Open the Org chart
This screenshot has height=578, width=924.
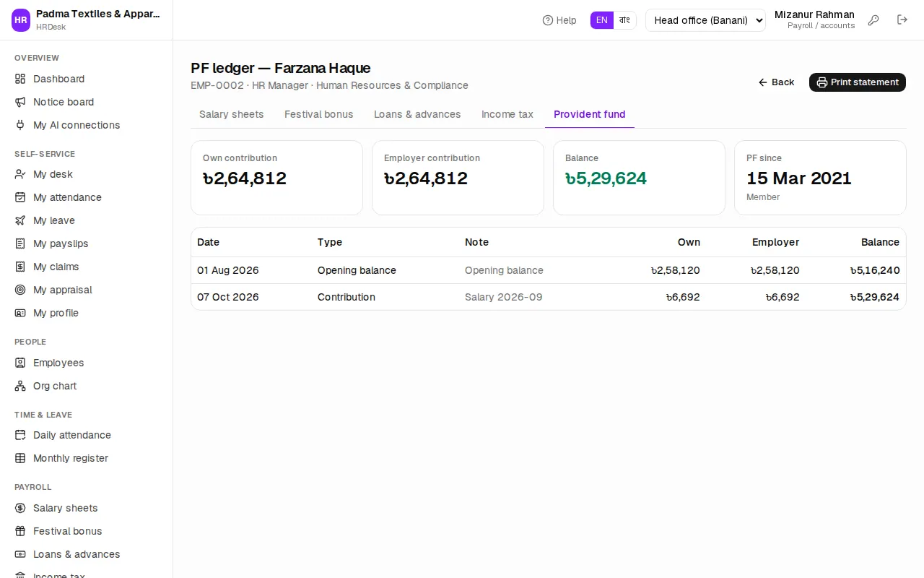tap(87, 386)
